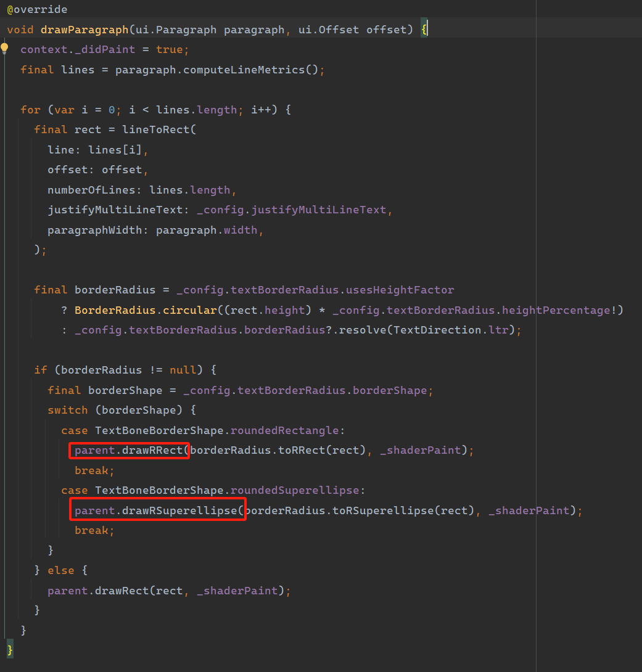Click toRSuperellipse(rect) argument
Screen dimensions: 642x672
pyautogui.click(x=403, y=510)
